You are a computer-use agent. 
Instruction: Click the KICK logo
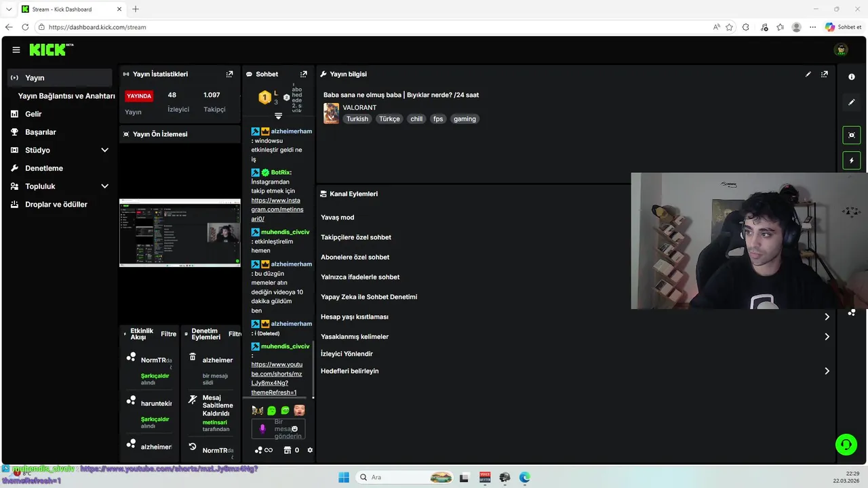(x=51, y=49)
